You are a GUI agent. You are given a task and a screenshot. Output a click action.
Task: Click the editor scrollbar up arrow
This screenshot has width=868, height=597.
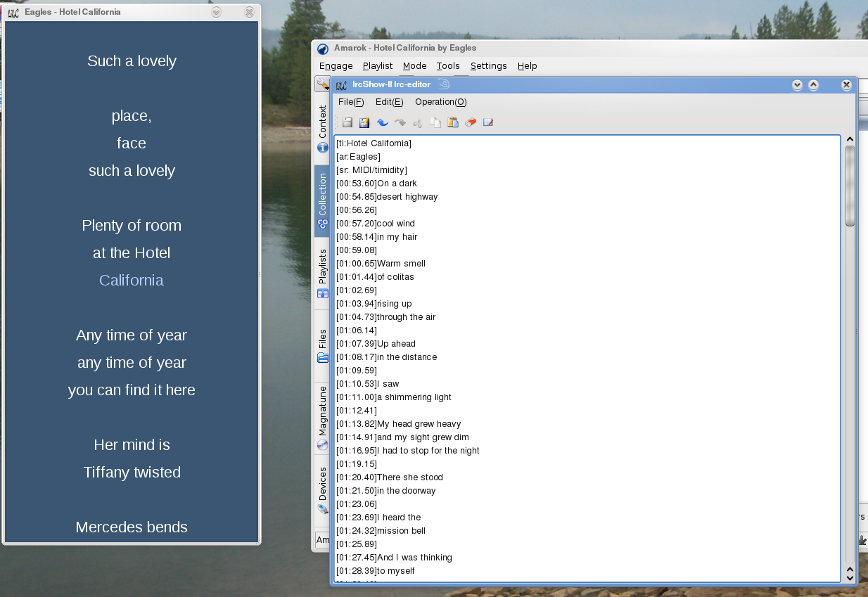(x=850, y=140)
